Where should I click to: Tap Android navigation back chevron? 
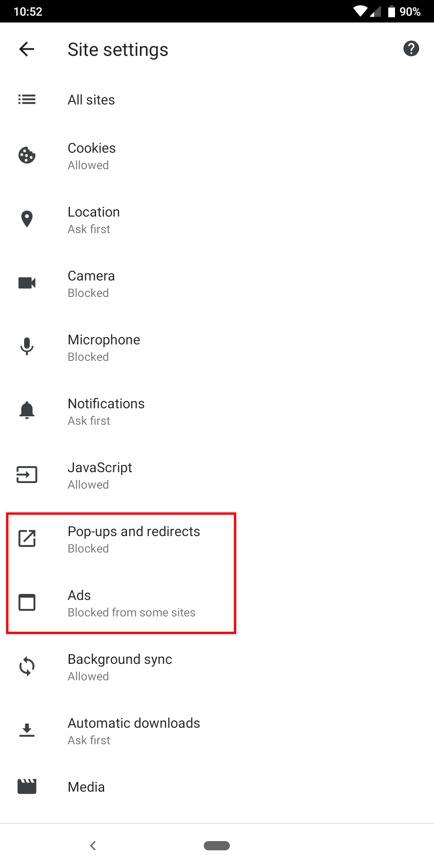click(93, 845)
